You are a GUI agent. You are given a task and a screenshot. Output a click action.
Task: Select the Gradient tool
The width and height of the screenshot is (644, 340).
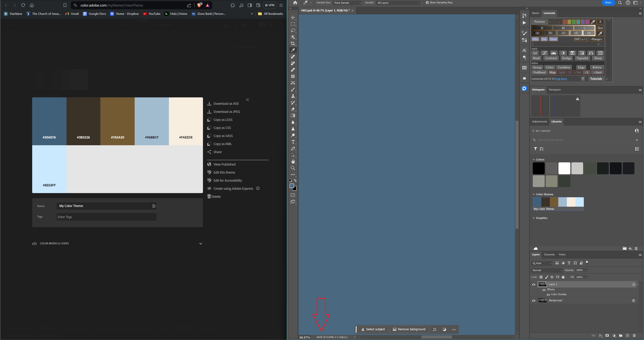[293, 116]
